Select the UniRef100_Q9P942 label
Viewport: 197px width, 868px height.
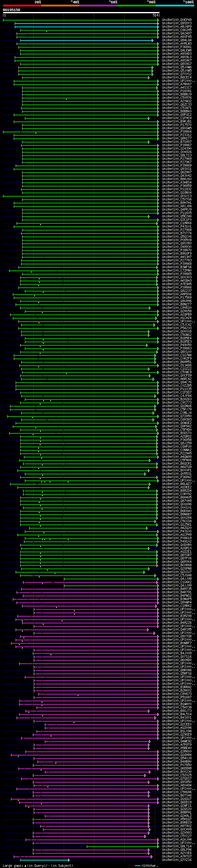pyautogui.click(x=177, y=426)
